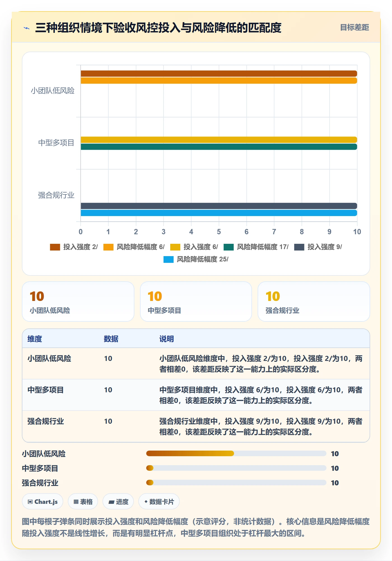Viewport: 392px width, 561px height.
Task: Click 中型多项目 in the table's first column
Action: (x=46, y=390)
